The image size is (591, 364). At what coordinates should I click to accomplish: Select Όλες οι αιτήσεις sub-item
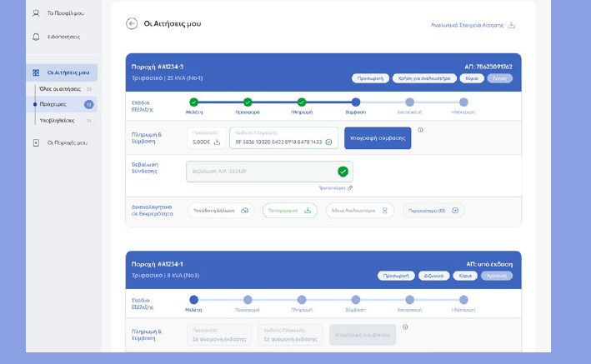(60, 89)
